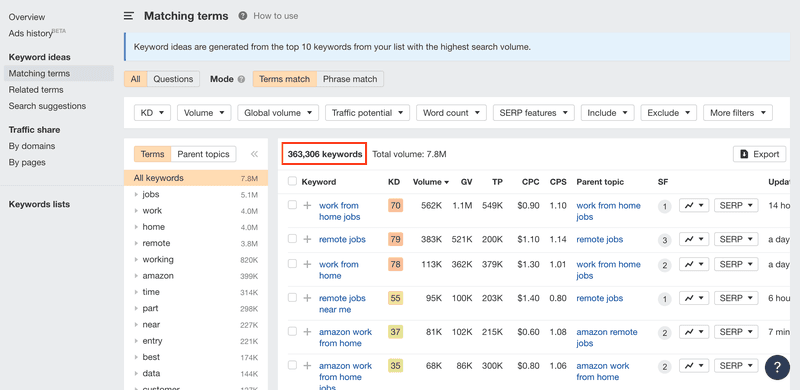800x390 pixels.
Task: Click the Mode info question icon
Action: pos(241,80)
